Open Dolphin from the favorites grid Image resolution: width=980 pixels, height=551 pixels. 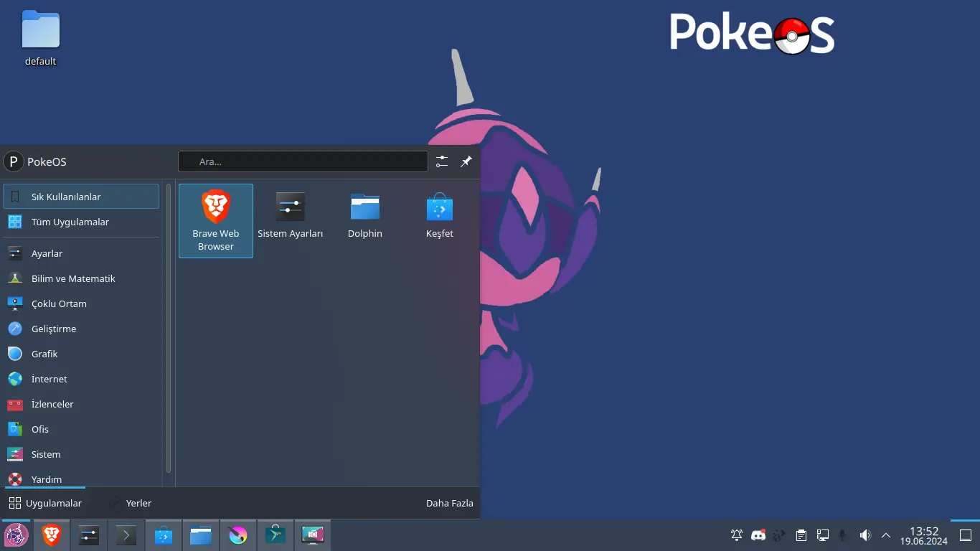click(365, 215)
